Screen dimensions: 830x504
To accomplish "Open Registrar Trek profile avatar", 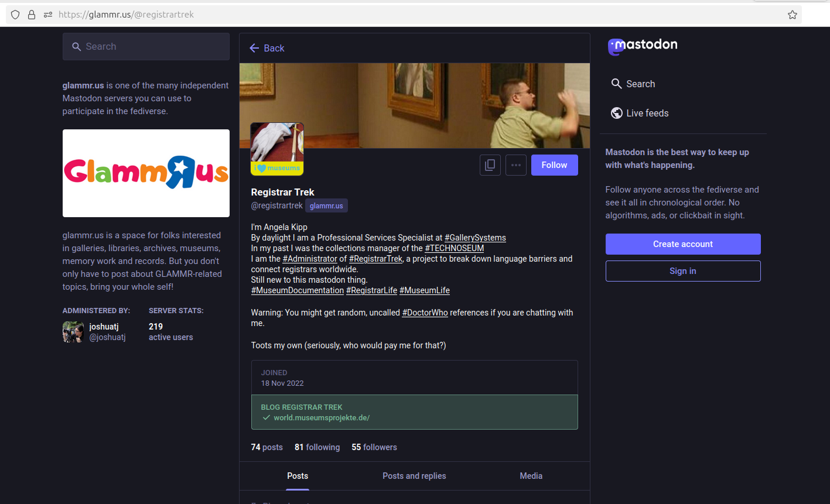I will click(277, 149).
